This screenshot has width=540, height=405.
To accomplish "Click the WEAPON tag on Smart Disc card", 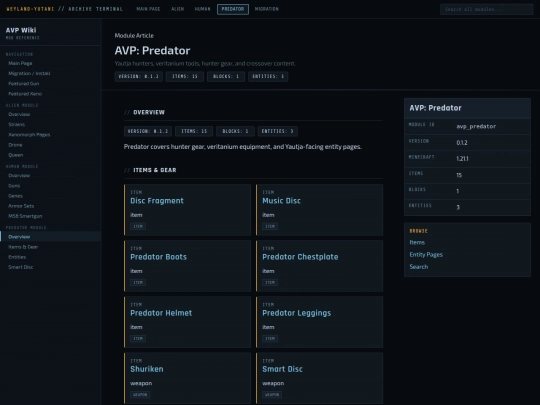I will click(272, 395).
